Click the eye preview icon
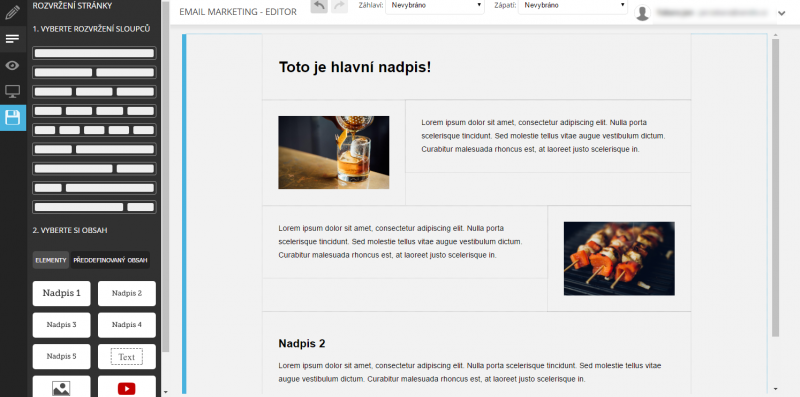 tap(12, 65)
